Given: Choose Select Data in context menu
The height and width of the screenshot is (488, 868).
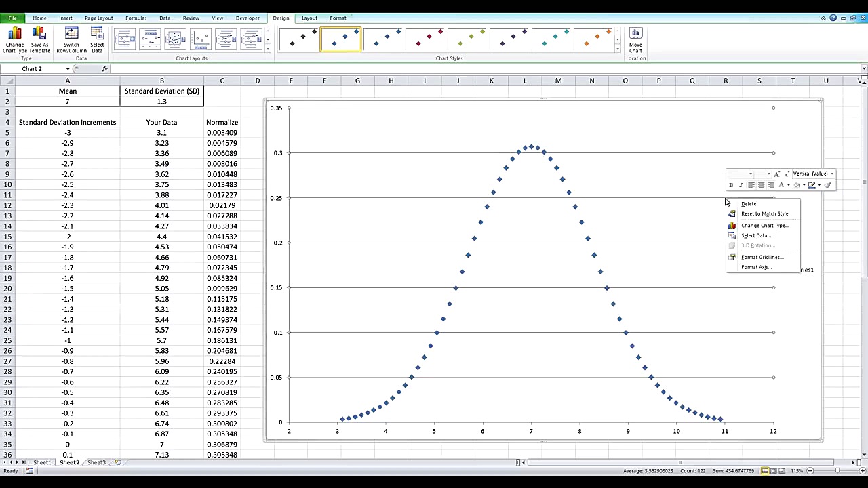Looking at the screenshot, I should (756, 235).
